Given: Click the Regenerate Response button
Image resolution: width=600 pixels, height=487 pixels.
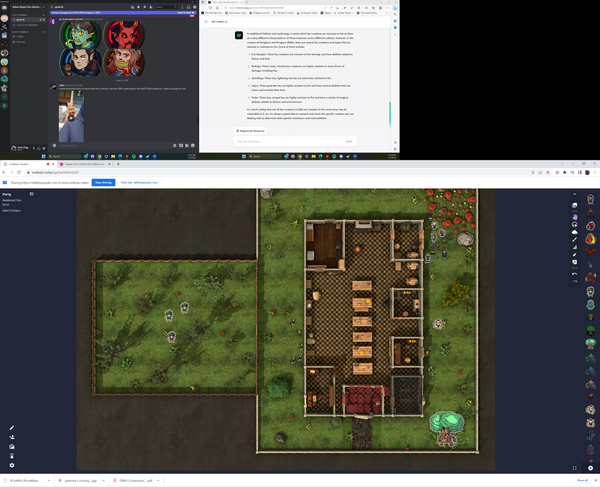Looking at the screenshot, I should coord(252,131).
